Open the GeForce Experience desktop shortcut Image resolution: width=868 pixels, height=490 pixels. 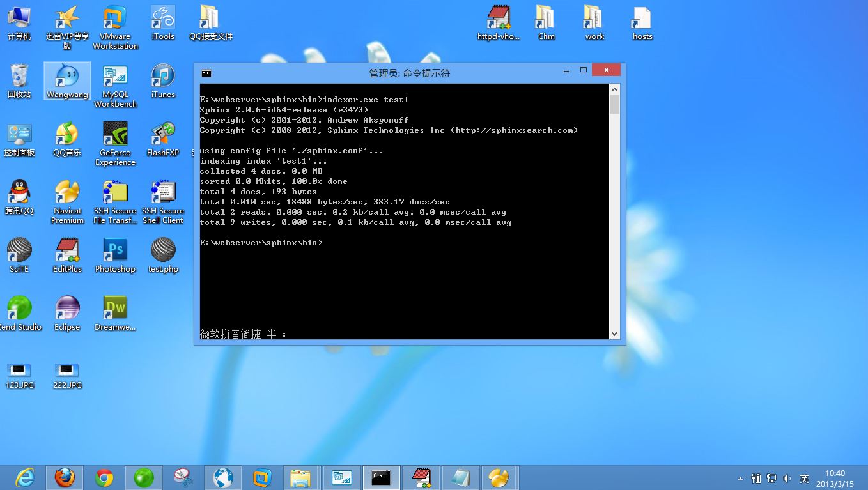point(115,144)
